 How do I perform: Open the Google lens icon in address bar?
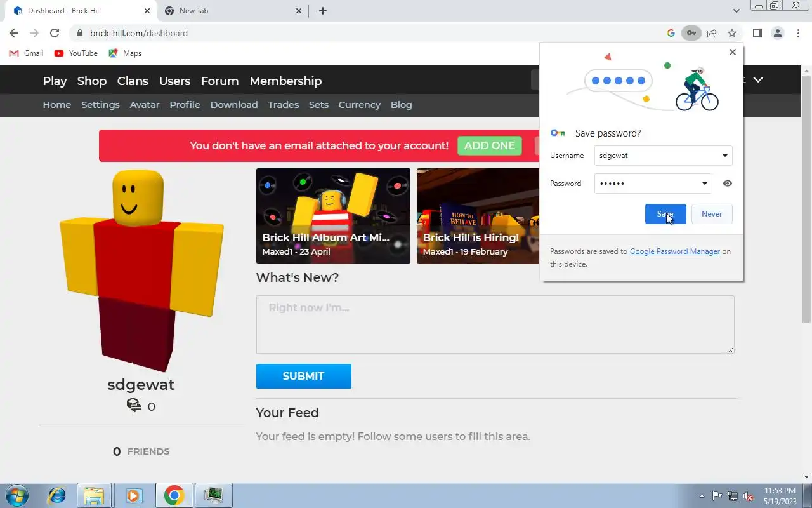click(671, 33)
